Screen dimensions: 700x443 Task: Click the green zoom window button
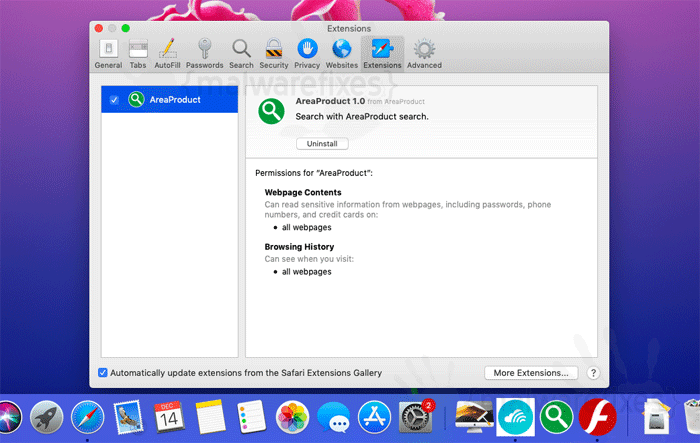coord(126,28)
